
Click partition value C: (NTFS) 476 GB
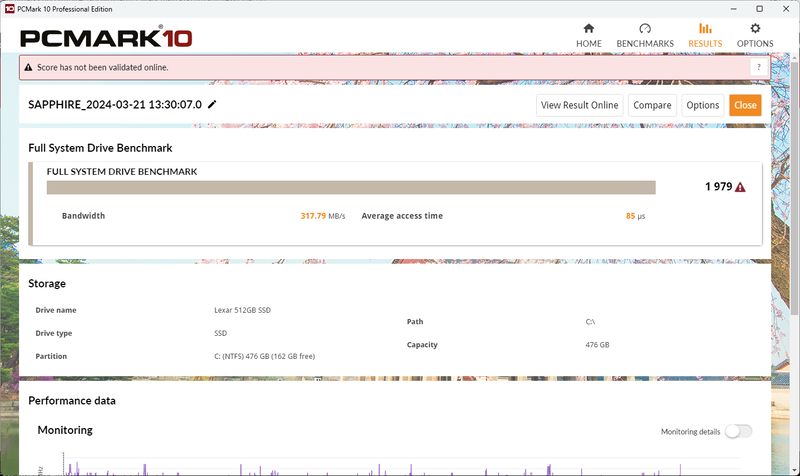pyautogui.click(x=264, y=356)
